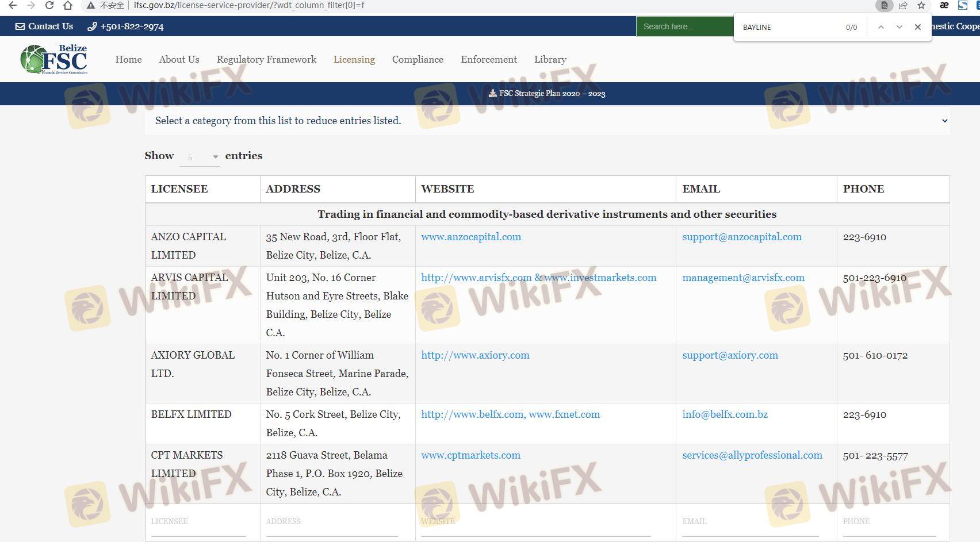Click the Belize FSC logo
This screenshot has height=542, width=980.
[54, 59]
